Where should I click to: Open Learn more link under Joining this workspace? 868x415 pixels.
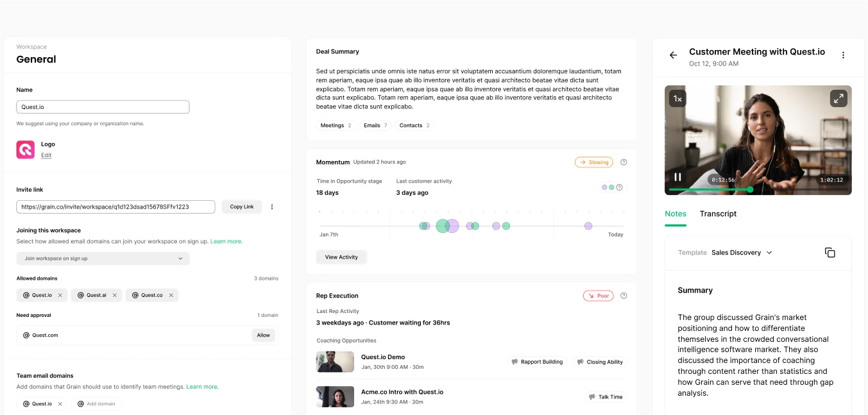(x=226, y=241)
